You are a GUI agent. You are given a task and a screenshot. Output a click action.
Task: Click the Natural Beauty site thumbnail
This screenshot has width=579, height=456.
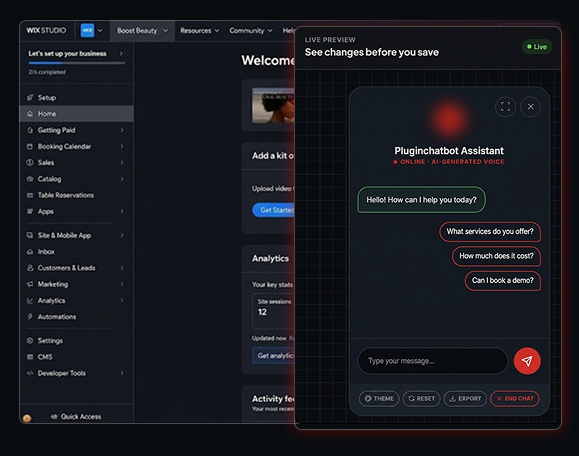click(273, 106)
